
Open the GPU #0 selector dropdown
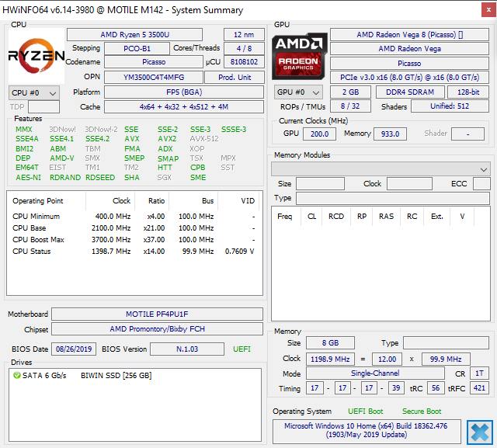pos(298,92)
